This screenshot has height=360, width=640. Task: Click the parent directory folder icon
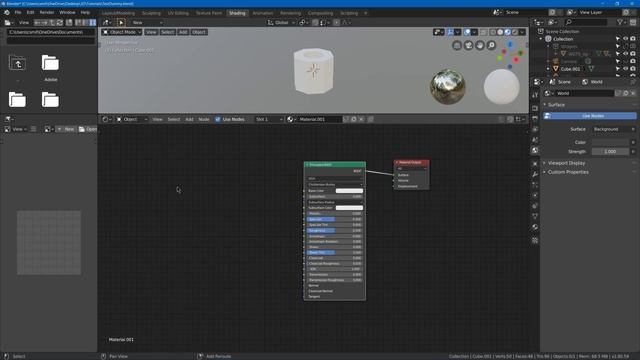(17, 63)
